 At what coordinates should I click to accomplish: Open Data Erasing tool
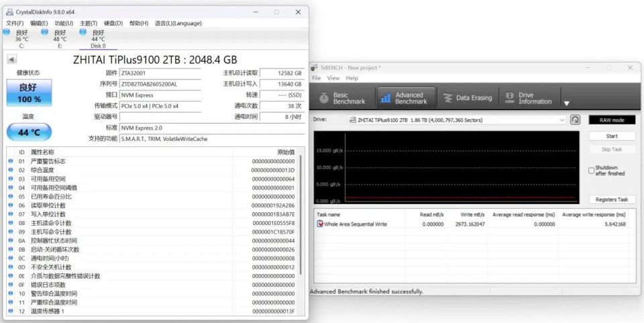(468, 98)
